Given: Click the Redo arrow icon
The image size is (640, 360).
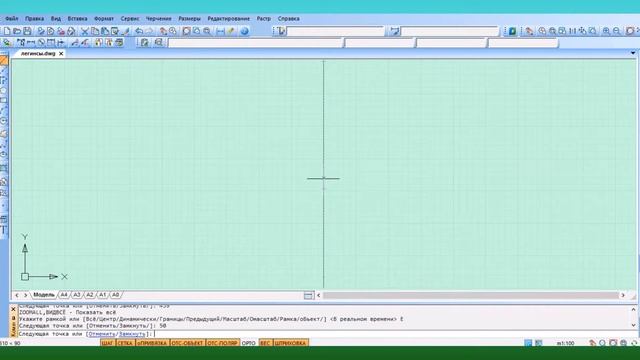Looking at the screenshot, I should coord(149,31).
